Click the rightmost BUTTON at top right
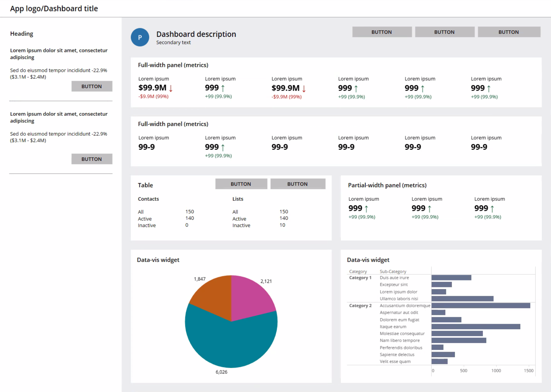 (509, 32)
